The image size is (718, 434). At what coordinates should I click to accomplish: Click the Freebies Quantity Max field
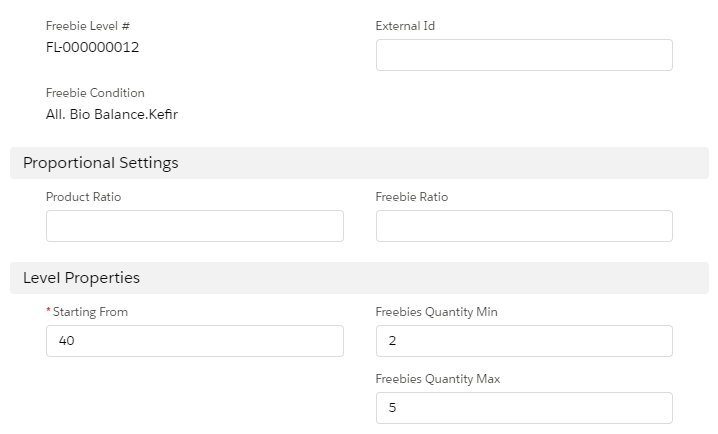[x=524, y=408]
